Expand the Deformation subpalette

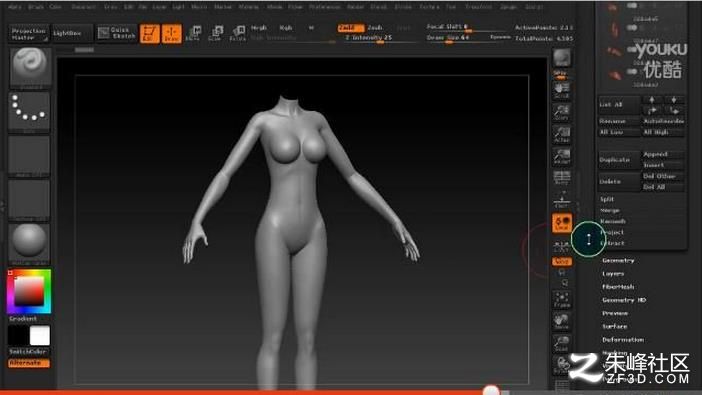(623, 340)
